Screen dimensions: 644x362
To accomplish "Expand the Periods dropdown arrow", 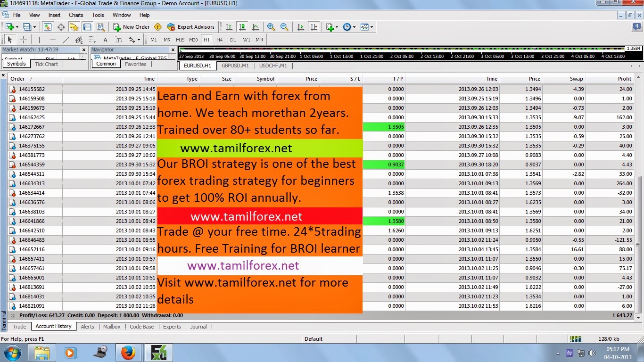I will pyautogui.click(x=354, y=27).
